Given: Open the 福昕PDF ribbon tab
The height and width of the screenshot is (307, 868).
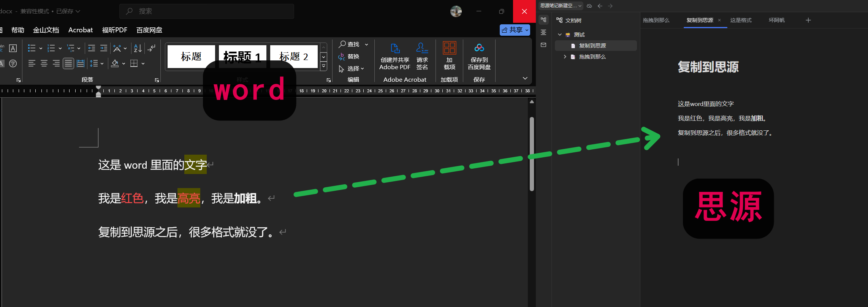Looking at the screenshot, I should [x=115, y=30].
